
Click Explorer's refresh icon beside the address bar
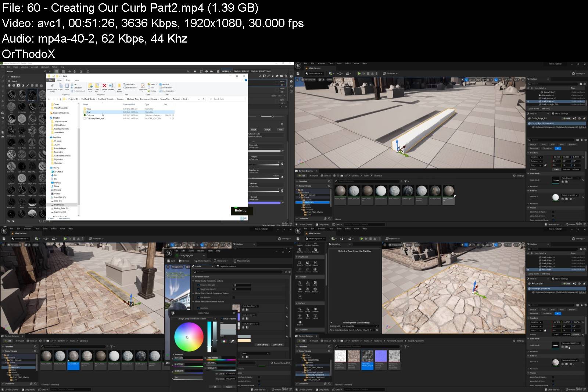pos(204,99)
